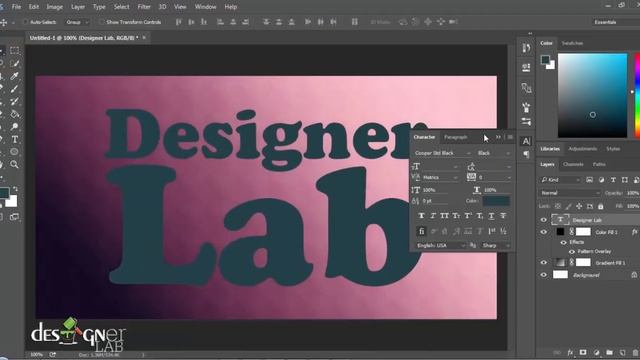Open the File menu
Viewport: 640px width, 360px height.
coord(16,7)
